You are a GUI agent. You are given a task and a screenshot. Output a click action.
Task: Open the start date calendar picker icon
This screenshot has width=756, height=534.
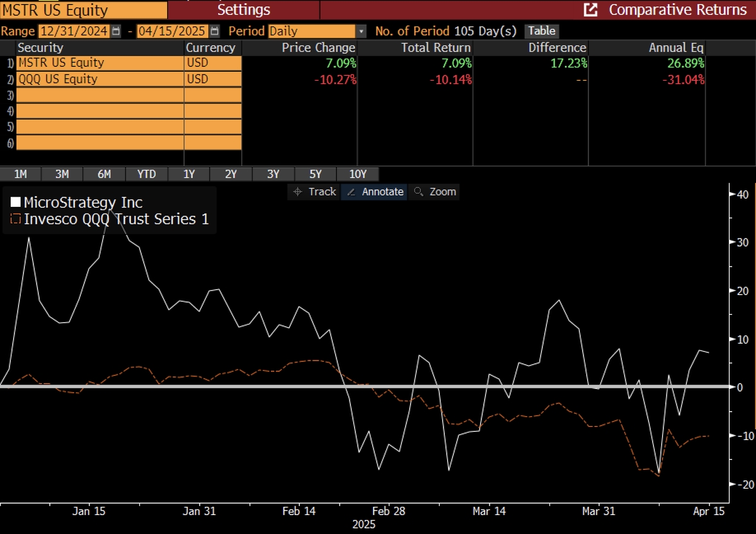[x=115, y=31]
